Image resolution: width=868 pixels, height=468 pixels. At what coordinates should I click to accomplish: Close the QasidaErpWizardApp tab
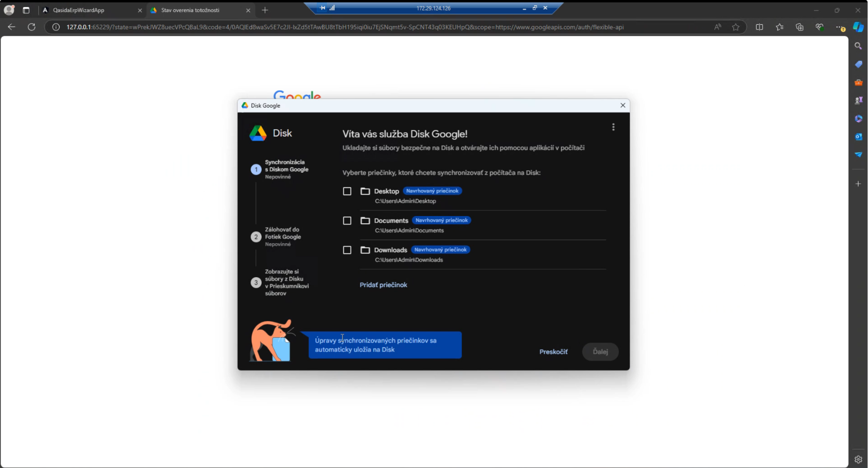140,10
